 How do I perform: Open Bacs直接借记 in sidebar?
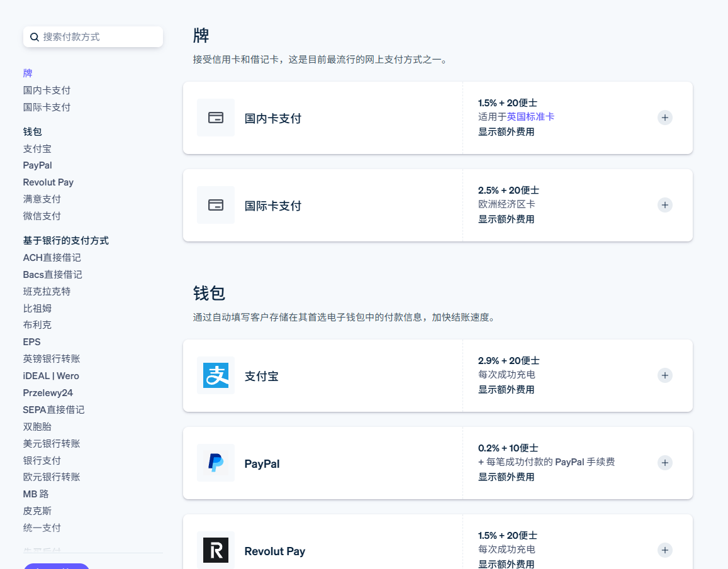pos(52,274)
